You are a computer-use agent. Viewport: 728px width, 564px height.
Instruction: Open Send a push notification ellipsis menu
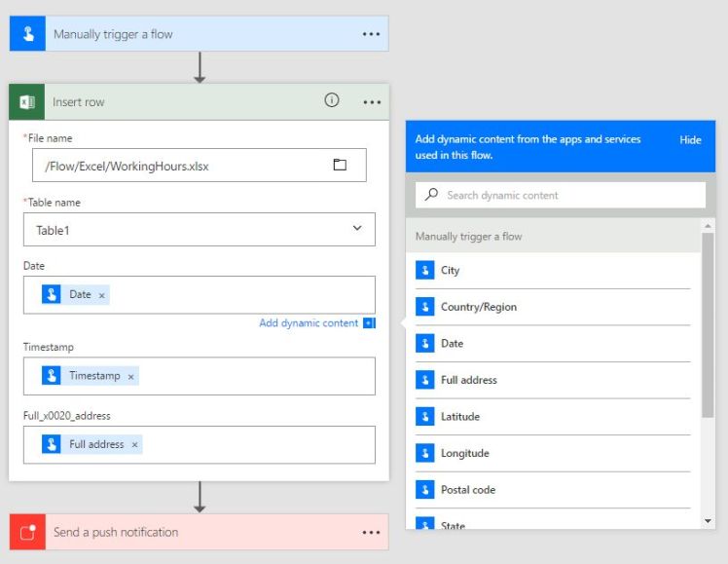click(371, 533)
